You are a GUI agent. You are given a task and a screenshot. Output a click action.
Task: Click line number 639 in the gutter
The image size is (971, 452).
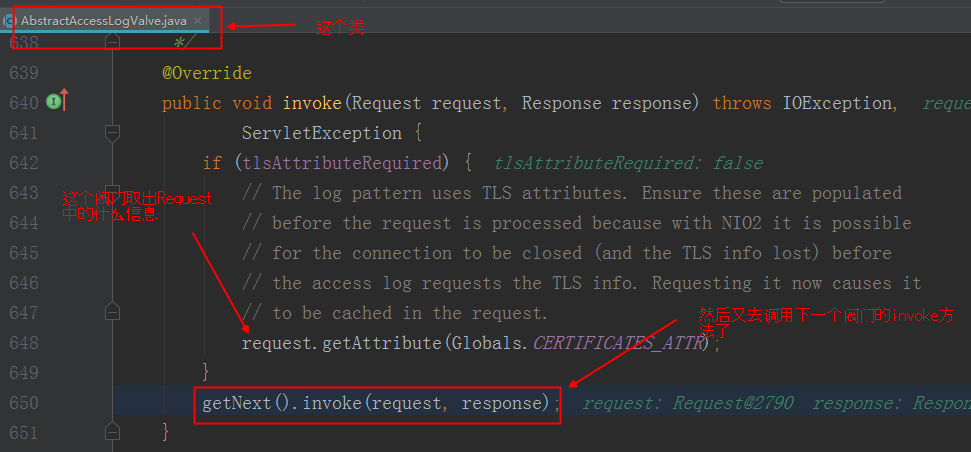pos(24,73)
